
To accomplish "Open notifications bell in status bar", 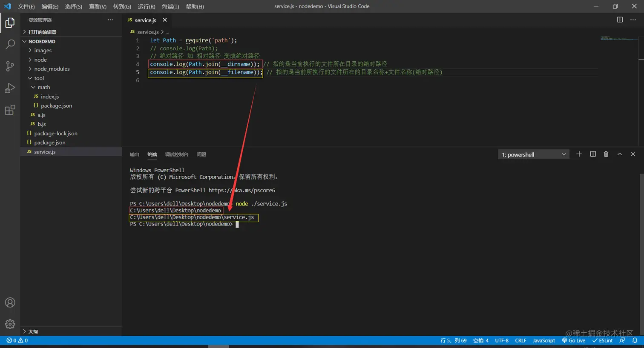I will click(x=635, y=340).
